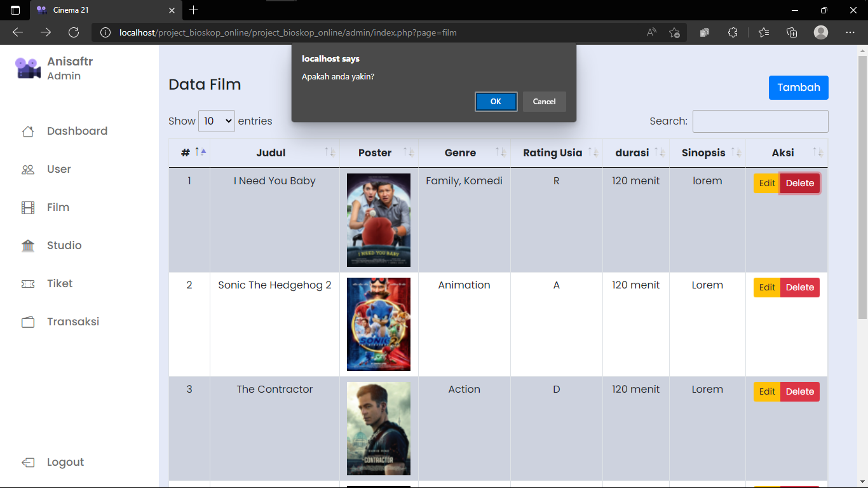Cancel the confirmation dialog
Image resolution: width=868 pixels, height=488 pixels.
pyautogui.click(x=544, y=102)
